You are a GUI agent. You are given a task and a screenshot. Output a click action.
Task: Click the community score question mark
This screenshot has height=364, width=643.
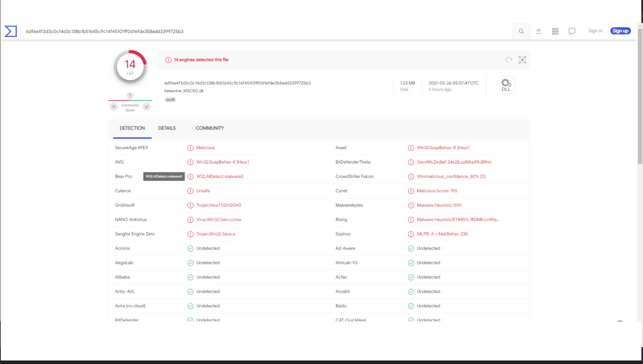pos(130,95)
